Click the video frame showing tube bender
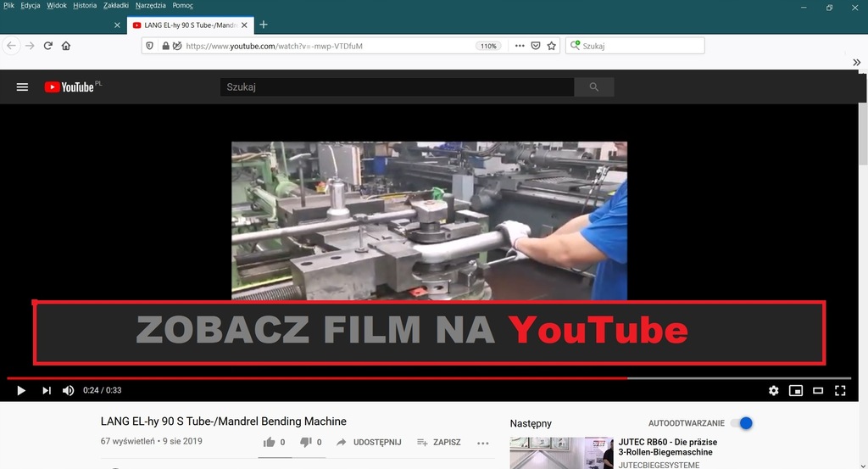Viewport: 868px width, 469px height. click(x=429, y=221)
